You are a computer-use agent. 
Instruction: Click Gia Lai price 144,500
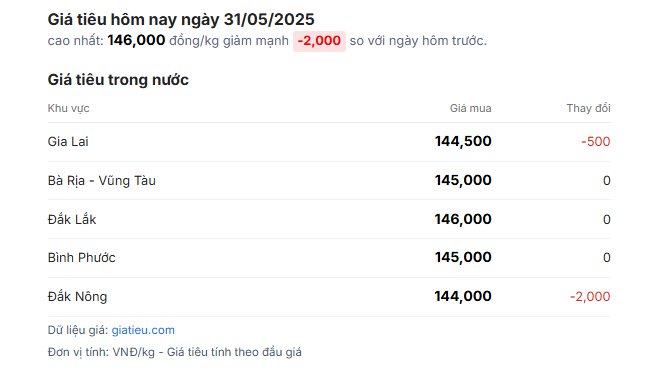coord(463,141)
